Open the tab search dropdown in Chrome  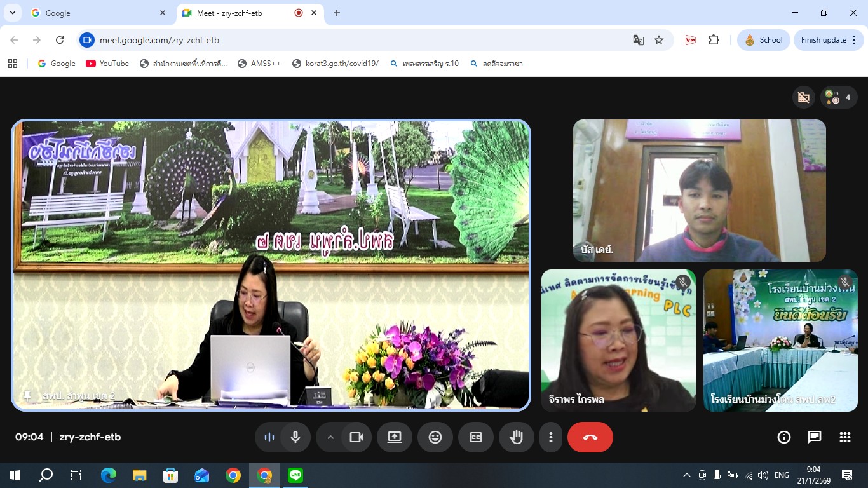(x=12, y=13)
